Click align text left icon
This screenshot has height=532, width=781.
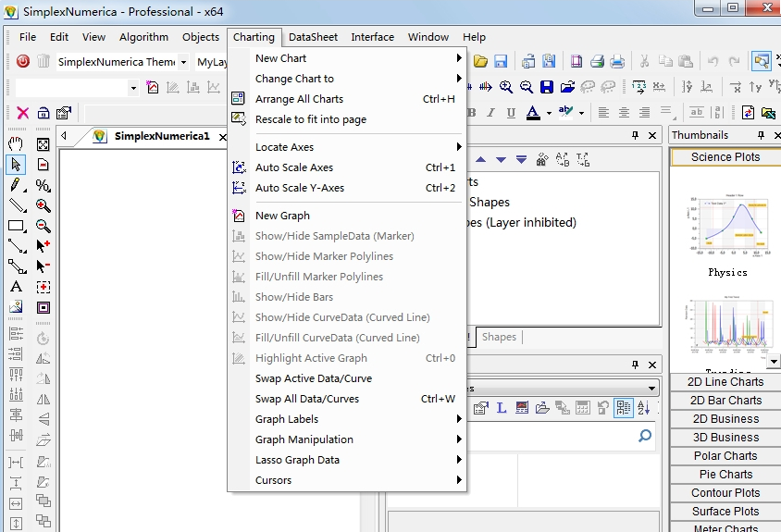click(603, 113)
